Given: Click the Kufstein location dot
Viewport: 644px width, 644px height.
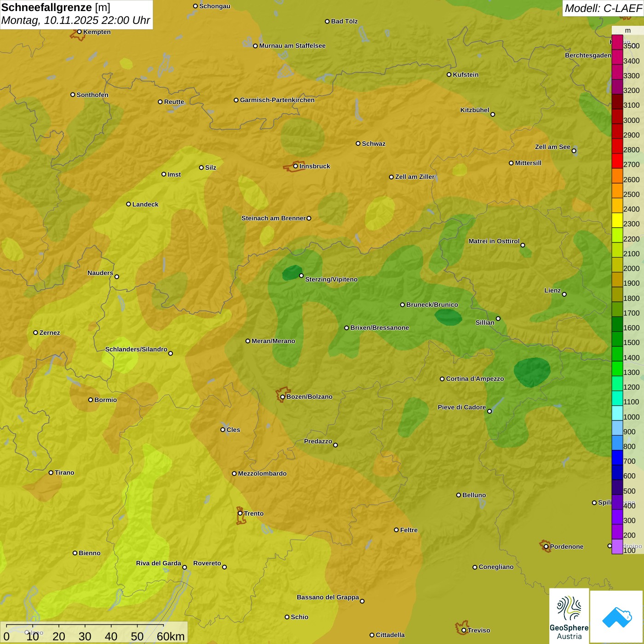Looking at the screenshot, I should click(x=449, y=75).
